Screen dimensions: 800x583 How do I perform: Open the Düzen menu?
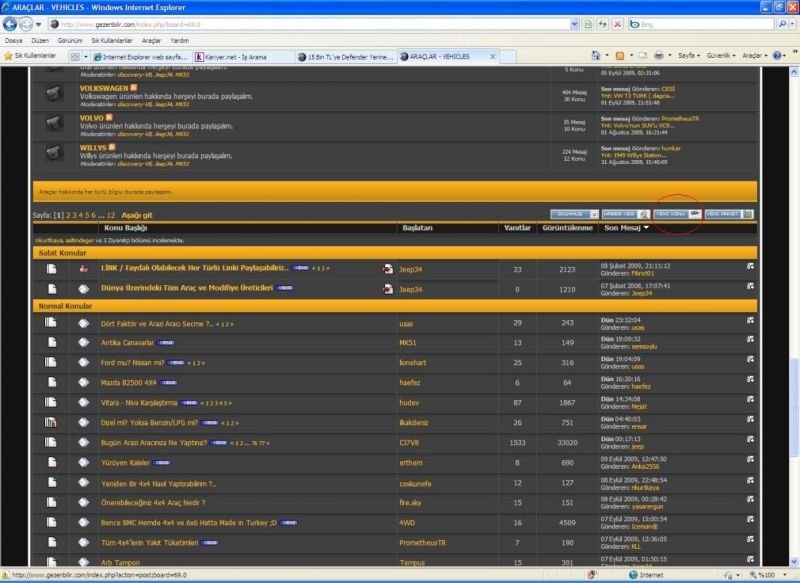40,40
